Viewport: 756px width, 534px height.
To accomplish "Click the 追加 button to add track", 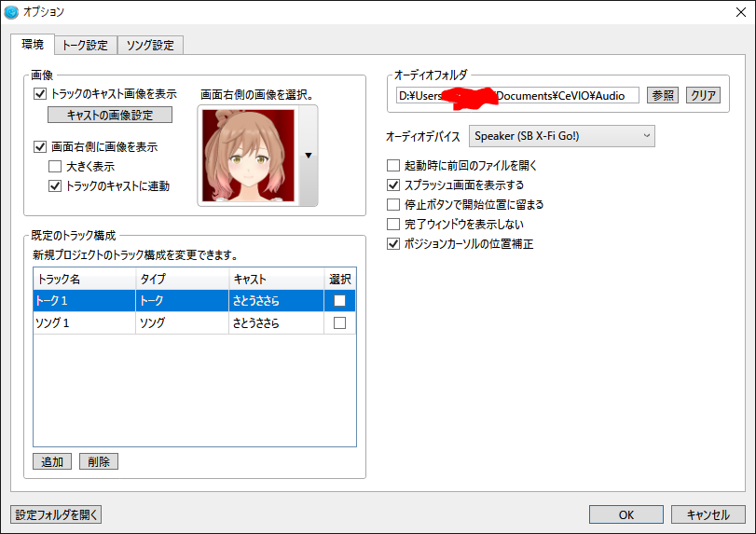I will (52, 461).
